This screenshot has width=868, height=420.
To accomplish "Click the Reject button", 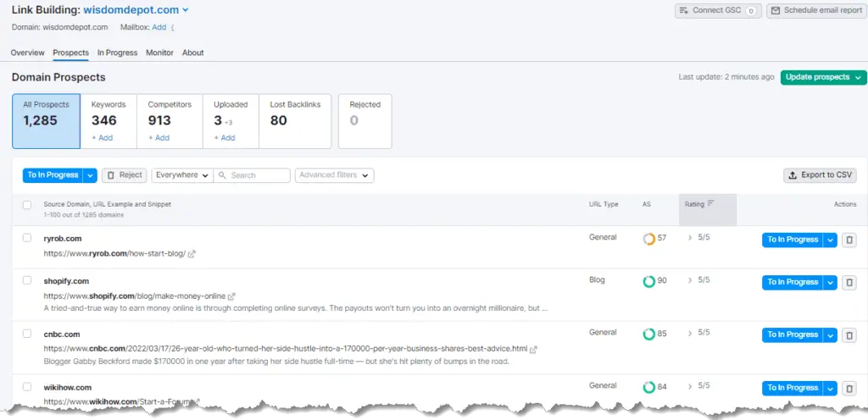I will pyautogui.click(x=125, y=175).
